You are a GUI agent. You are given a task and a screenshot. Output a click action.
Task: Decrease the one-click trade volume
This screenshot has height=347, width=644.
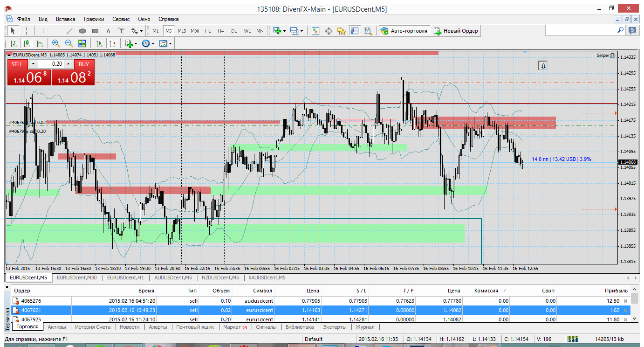click(x=33, y=64)
